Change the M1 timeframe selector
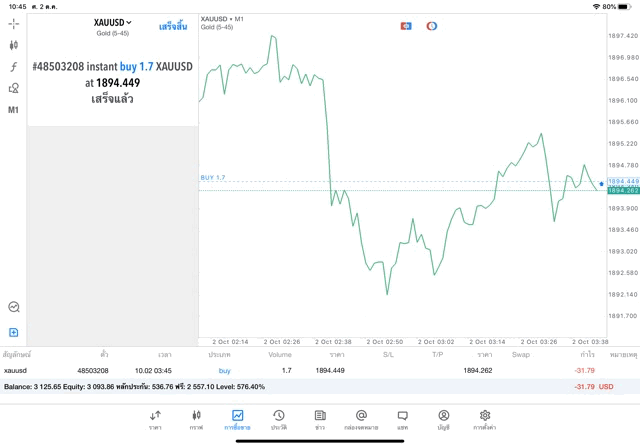The image size is (640, 447). tap(14, 110)
